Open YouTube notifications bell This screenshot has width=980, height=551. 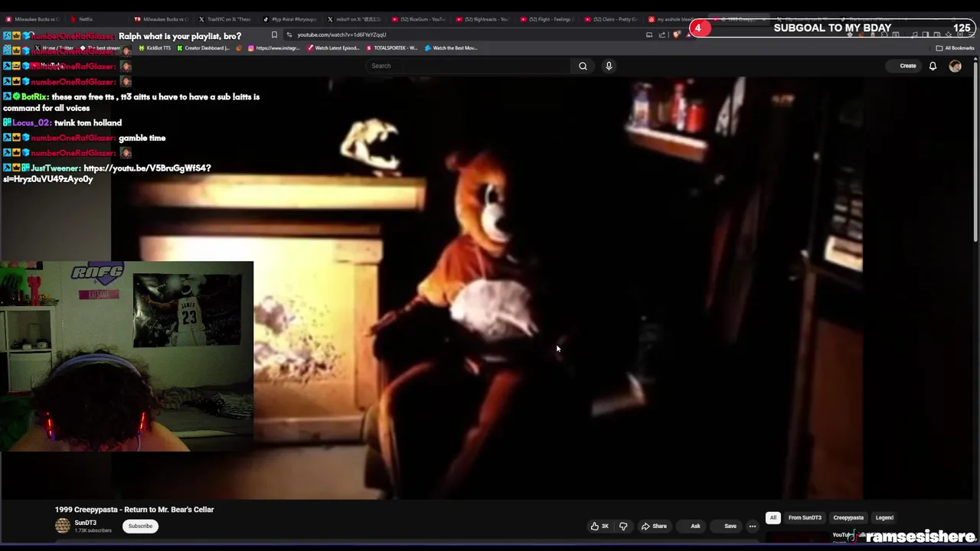click(x=933, y=66)
